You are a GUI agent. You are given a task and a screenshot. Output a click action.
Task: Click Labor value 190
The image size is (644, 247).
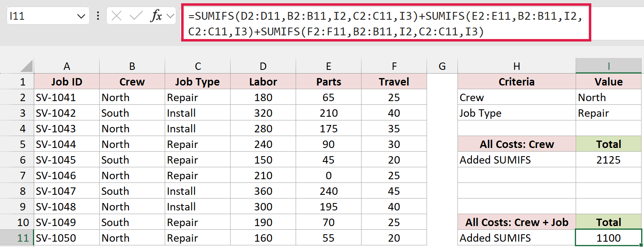click(263, 222)
